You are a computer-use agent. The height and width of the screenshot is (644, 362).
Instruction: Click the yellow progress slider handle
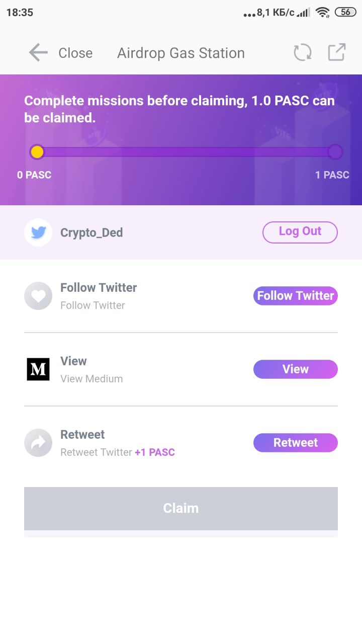(x=37, y=152)
